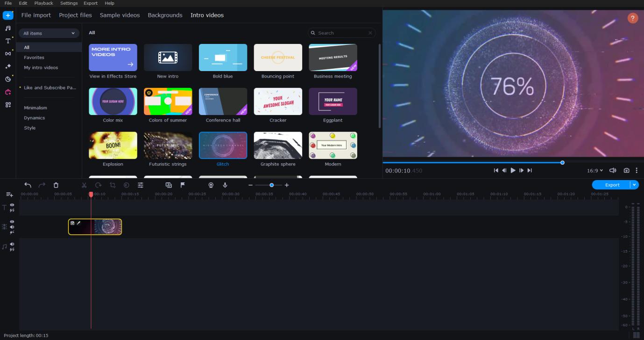Skip to the next frame

[x=521, y=171]
